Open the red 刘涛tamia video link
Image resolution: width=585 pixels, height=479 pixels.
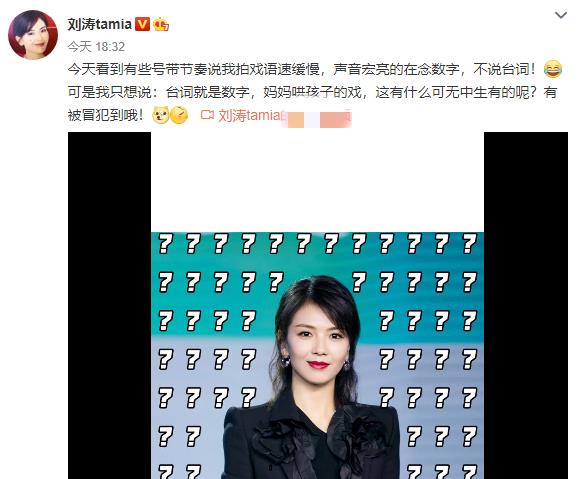249,115
